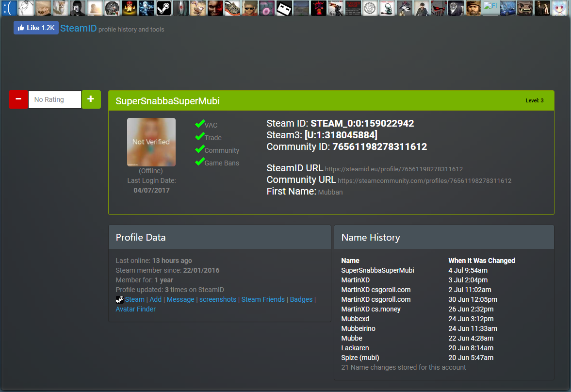571x392 pixels.
Task: Open the red-eyed robot avatar
Action: (x=439, y=8)
